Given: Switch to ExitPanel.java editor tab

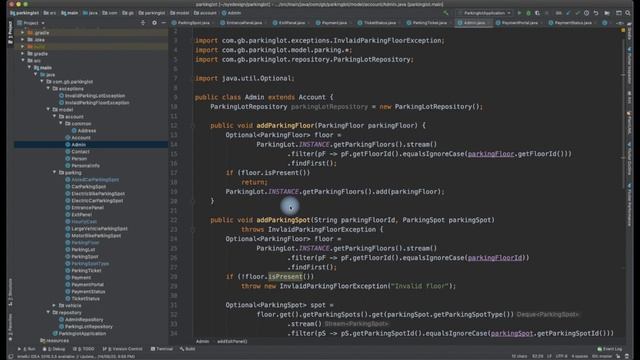Looking at the screenshot, I should [x=289, y=23].
